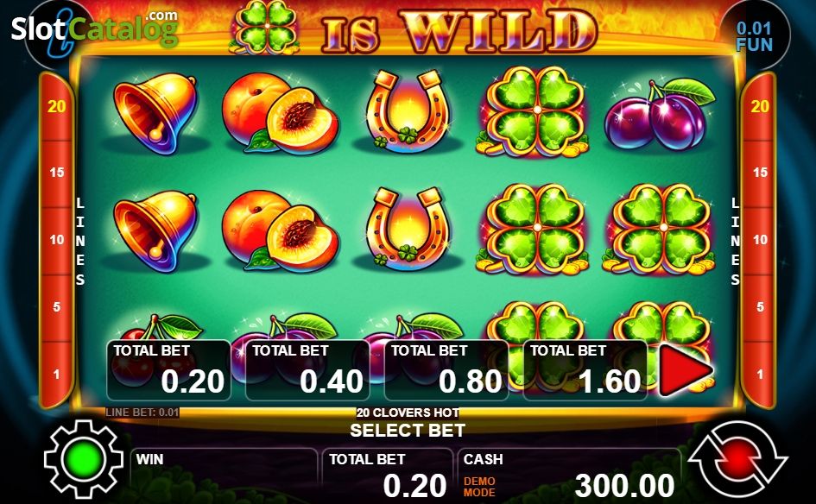Click the horseshoe symbol in middle row
This screenshot has height=504, width=816.
[x=408, y=229]
